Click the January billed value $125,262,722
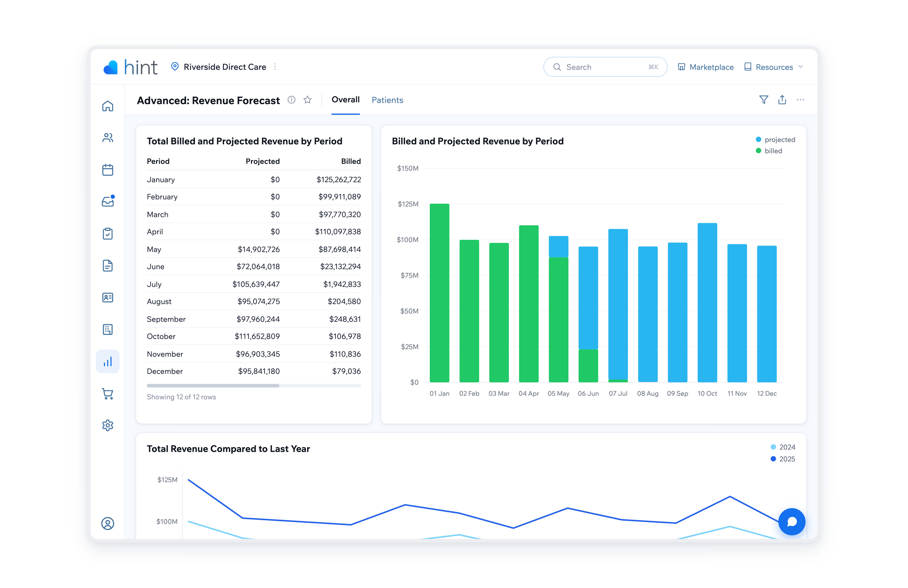This screenshot has height=588, width=908. click(338, 180)
